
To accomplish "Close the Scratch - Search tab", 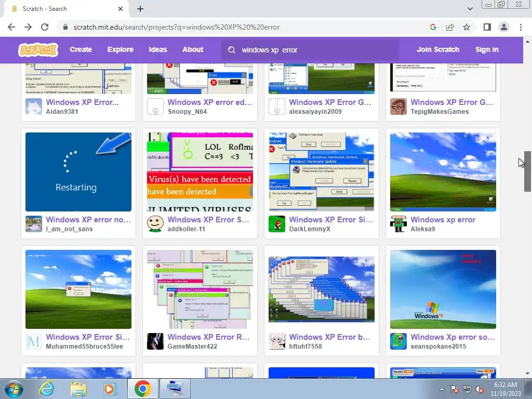I will click(x=121, y=9).
